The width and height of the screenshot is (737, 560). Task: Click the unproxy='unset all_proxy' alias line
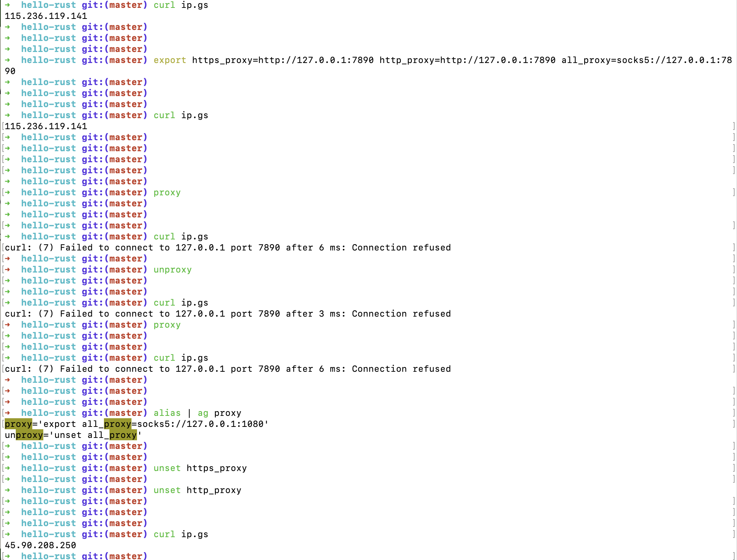[73, 435]
